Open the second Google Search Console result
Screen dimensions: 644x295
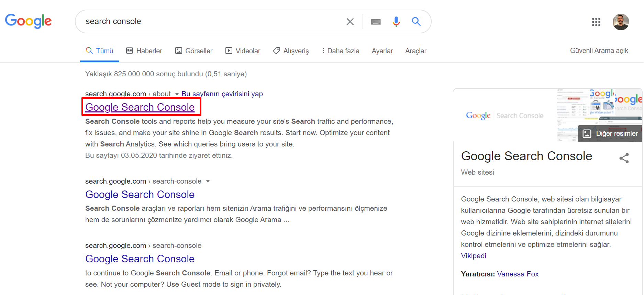pos(140,195)
